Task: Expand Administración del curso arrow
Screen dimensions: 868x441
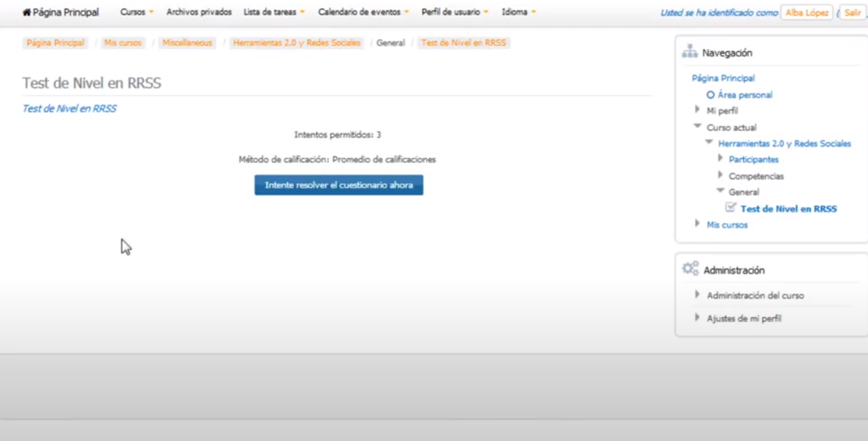Action: pos(697,294)
